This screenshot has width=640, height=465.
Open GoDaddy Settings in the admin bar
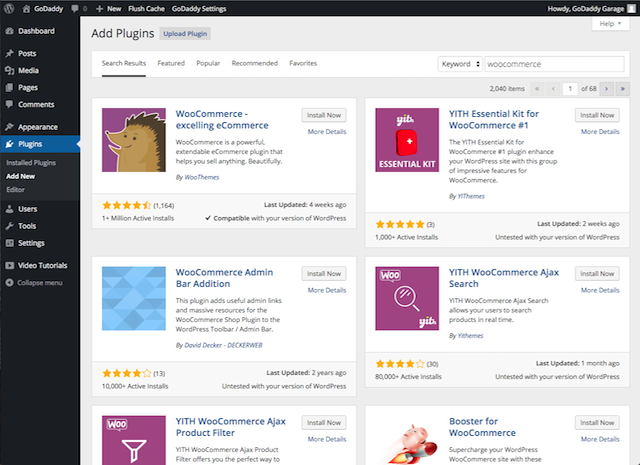tap(199, 9)
